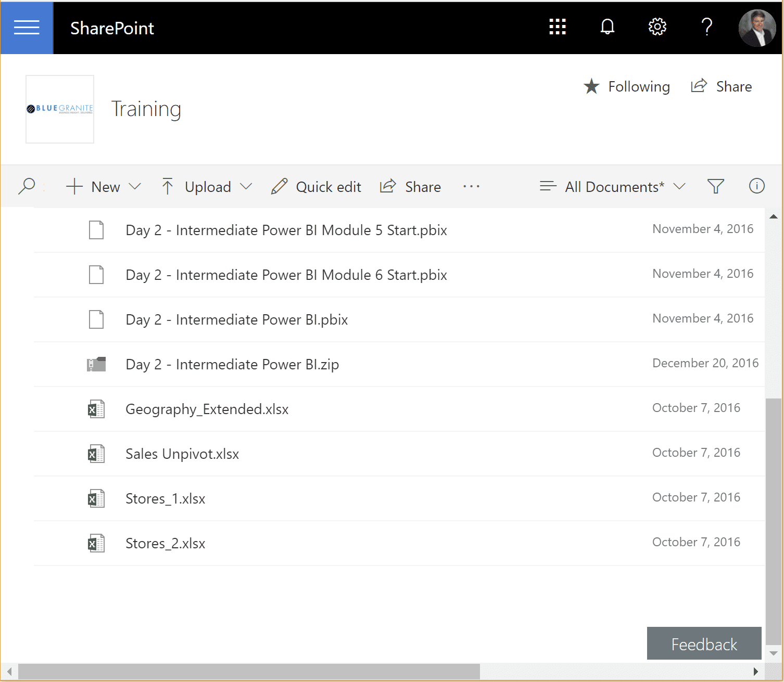Click the Module 6 Start file icon

click(96, 275)
